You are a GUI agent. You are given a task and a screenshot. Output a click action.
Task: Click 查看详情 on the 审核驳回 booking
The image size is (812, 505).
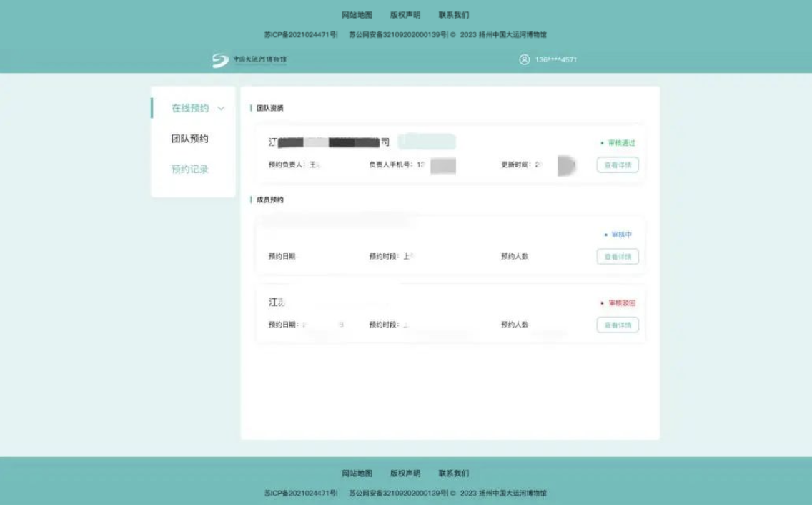click(618, 325)
